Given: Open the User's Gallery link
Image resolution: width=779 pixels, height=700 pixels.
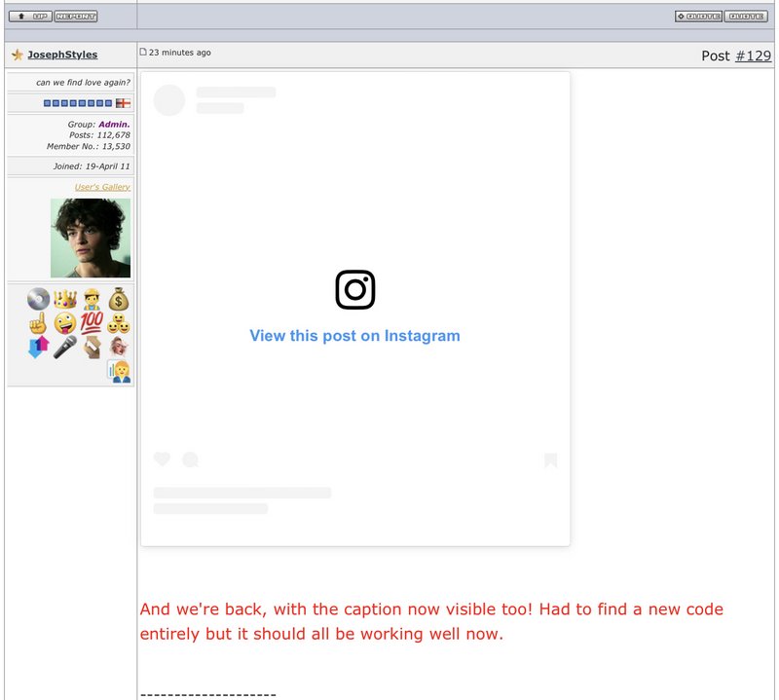Looking at the screenshot, I should click(102, 187).
